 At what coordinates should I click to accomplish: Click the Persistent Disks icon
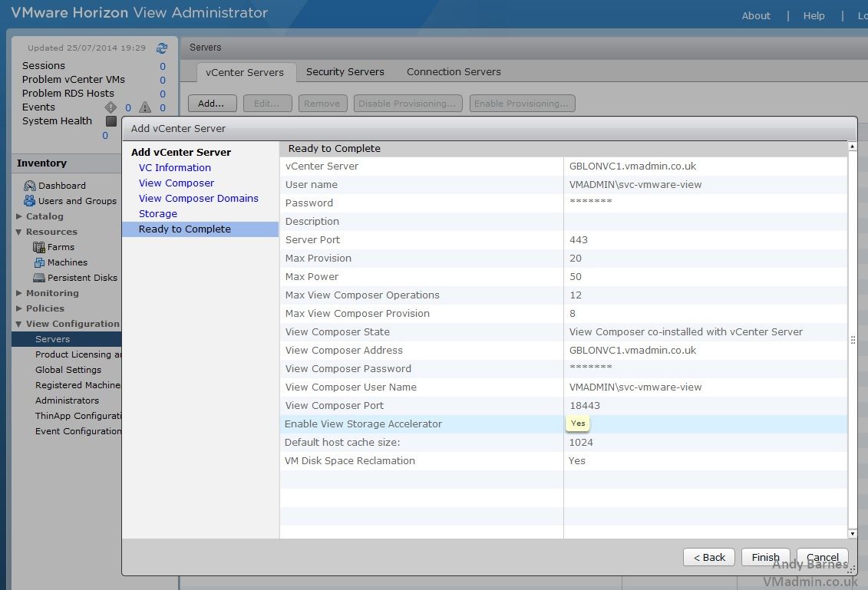(x=38, y=277)
